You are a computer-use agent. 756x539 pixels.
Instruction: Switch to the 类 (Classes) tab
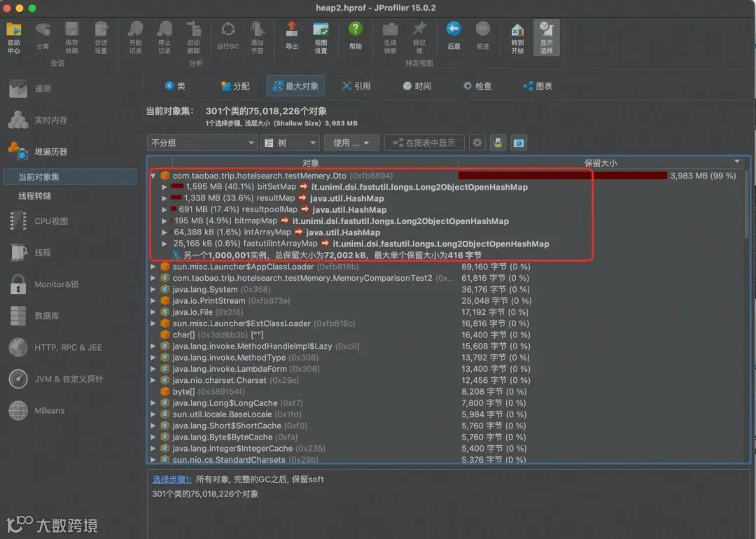click(176, 86)
